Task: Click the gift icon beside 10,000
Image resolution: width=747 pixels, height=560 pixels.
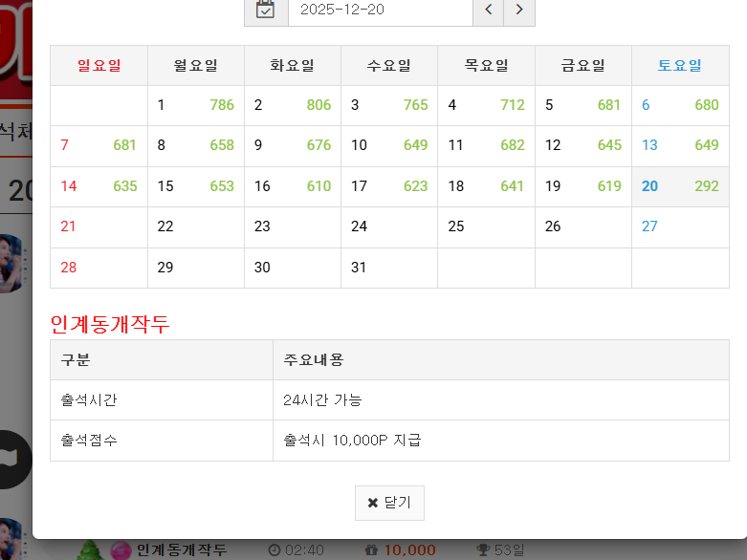Action: pos(371,549)
